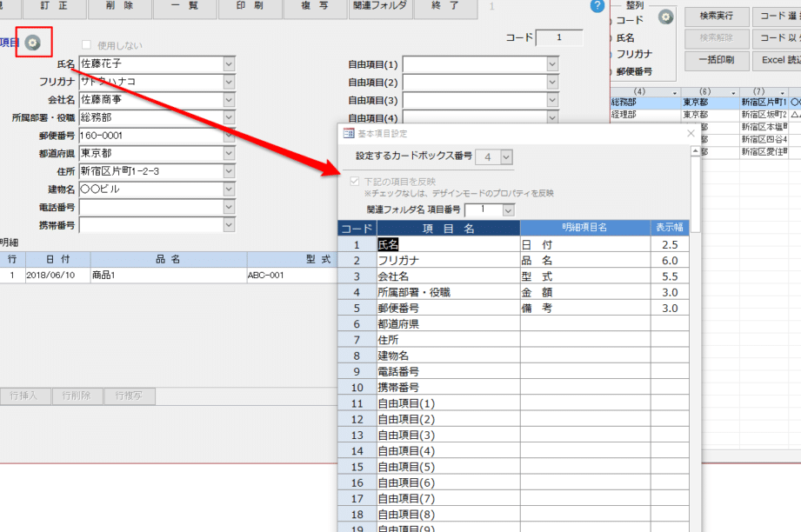
Task: Open the 自由項目(1) dropdown
Action: click(552, 63)
